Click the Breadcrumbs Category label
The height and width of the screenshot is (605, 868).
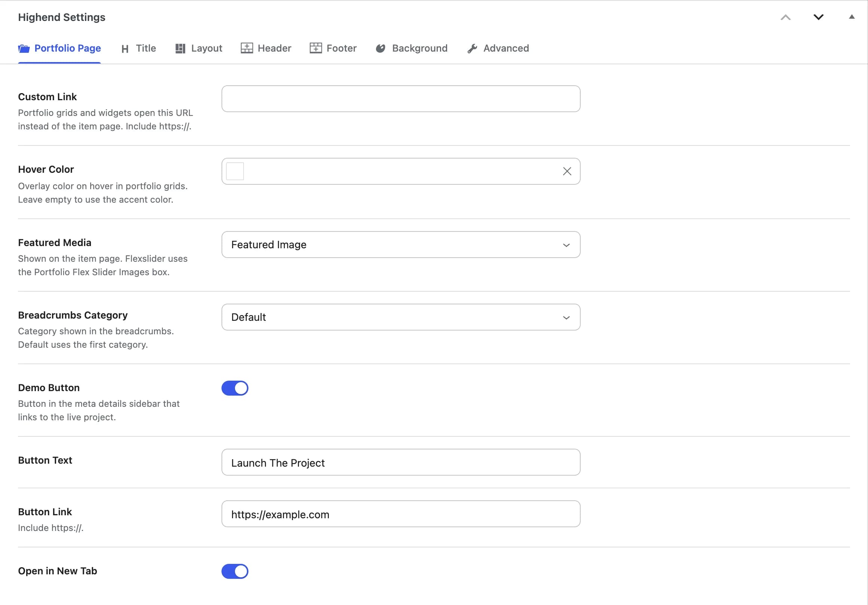coord(73,315)
